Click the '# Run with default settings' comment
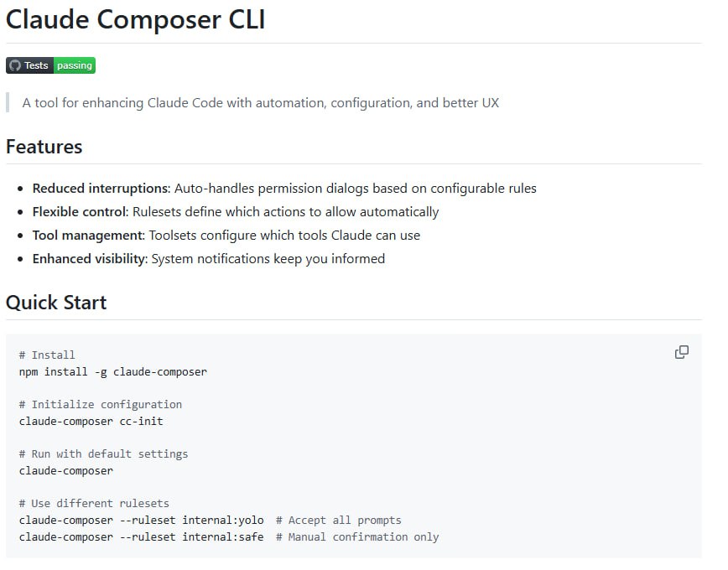The image size is (728, 570). tap(103, 454)
